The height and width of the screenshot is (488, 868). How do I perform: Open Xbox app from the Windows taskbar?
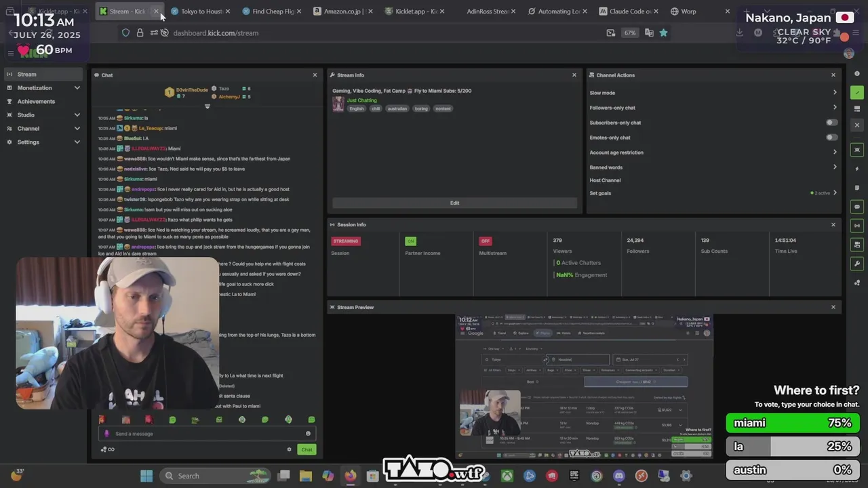(507, 476)
